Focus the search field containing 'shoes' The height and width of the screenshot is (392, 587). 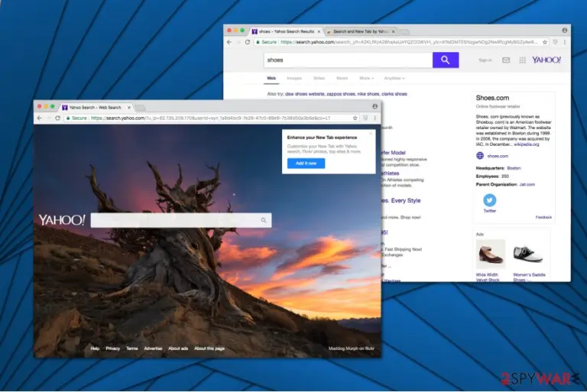click(x=349, y=60)
